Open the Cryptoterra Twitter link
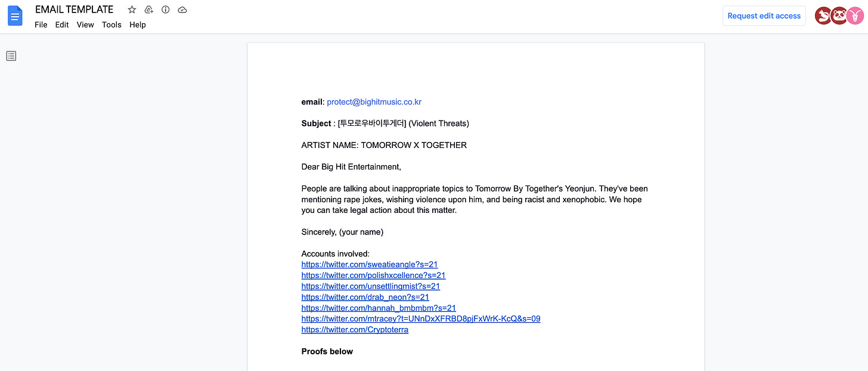The height and width of the screenshot is (371, 868). pos(355,329)
